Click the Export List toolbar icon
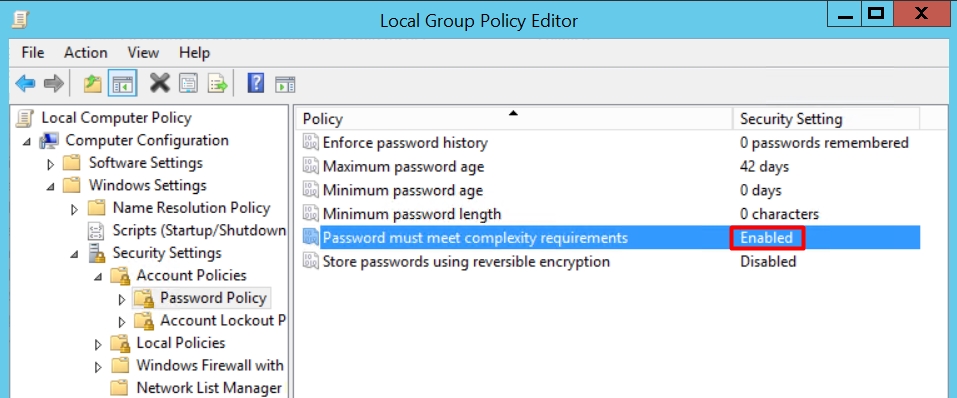Image resolution: width=957 pixels, height=398 pixels. pyautogui.click(x=217, y=84)
